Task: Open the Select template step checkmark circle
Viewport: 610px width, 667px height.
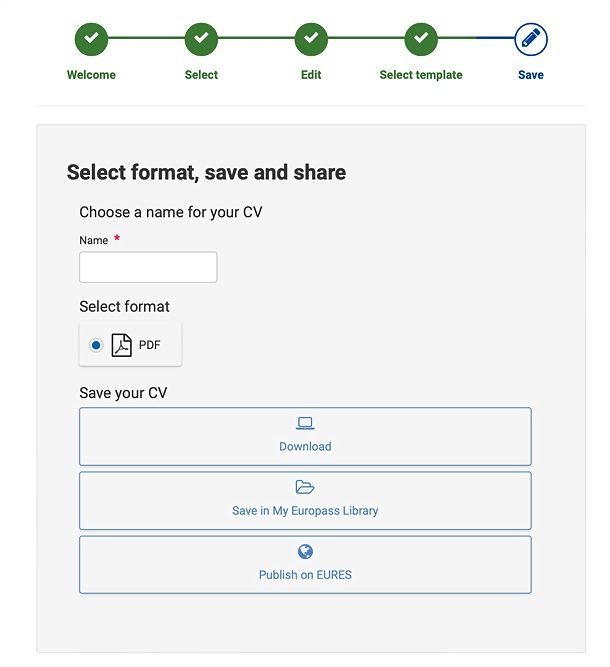Action: 421,39
